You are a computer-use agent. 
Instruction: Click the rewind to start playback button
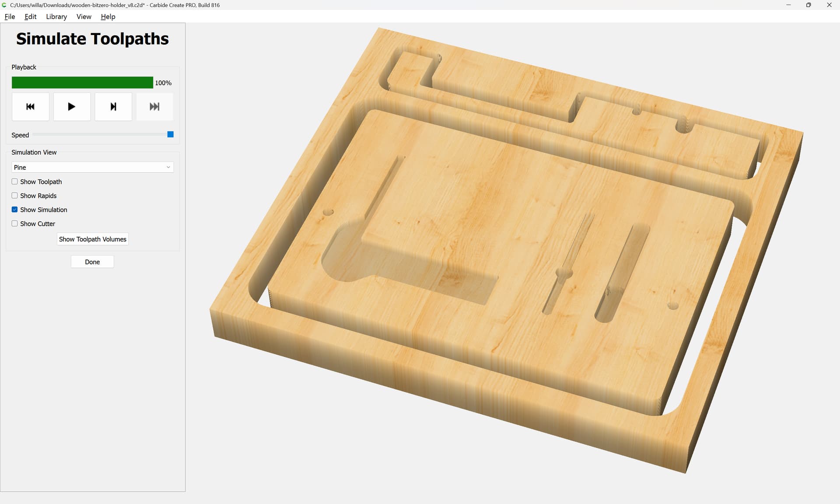[x=30, y=107]
